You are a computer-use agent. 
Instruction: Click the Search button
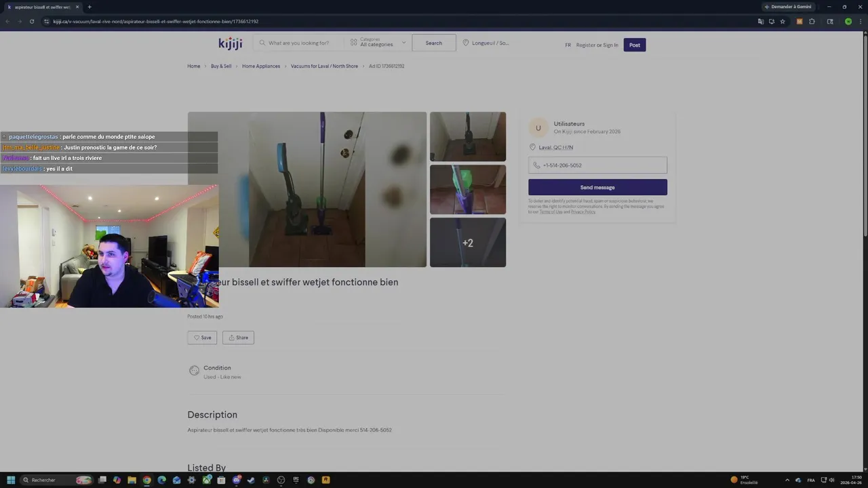pyautogui.click(x=434, y=43)
